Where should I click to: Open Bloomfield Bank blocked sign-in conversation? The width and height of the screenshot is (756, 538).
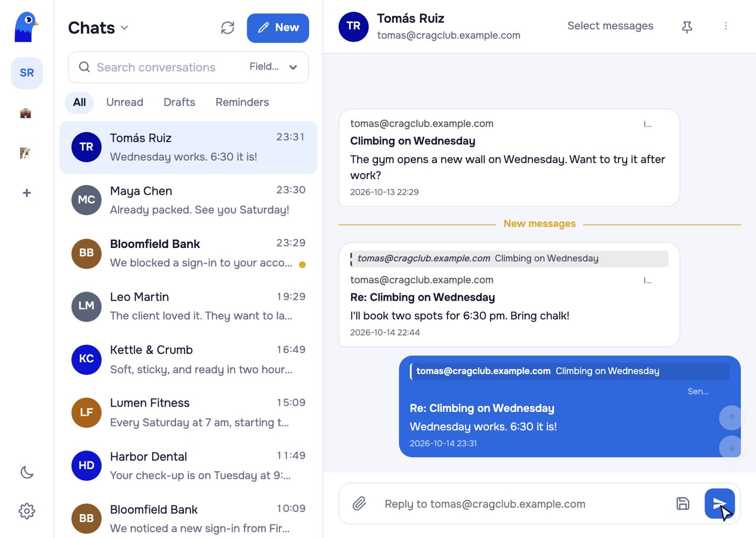(188, 253)
